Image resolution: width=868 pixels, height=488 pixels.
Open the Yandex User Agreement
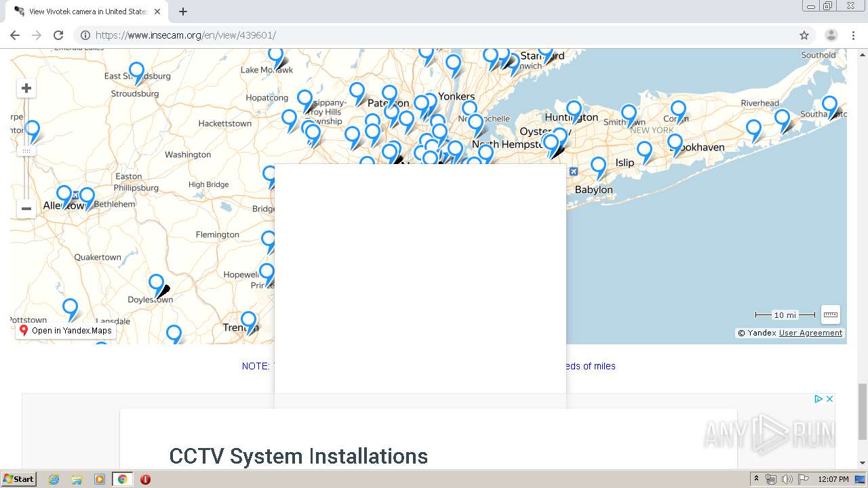point(810,333)
